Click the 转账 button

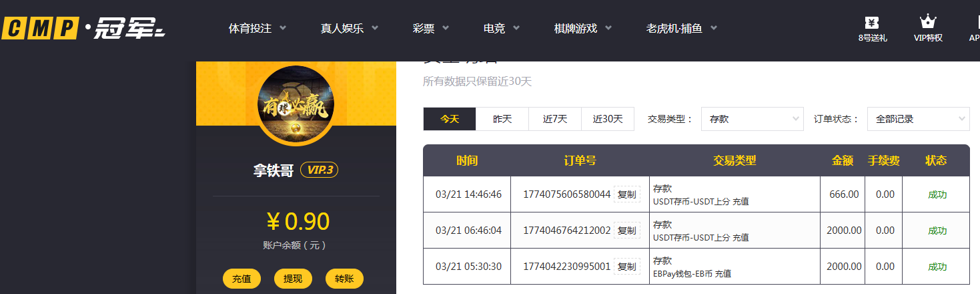click(x=344, y=279)
